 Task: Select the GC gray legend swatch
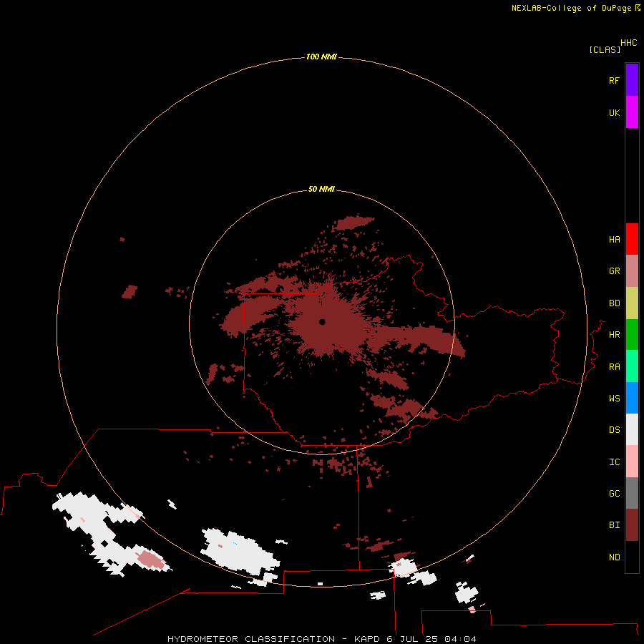pyautogui.click(x=632, y=493)
